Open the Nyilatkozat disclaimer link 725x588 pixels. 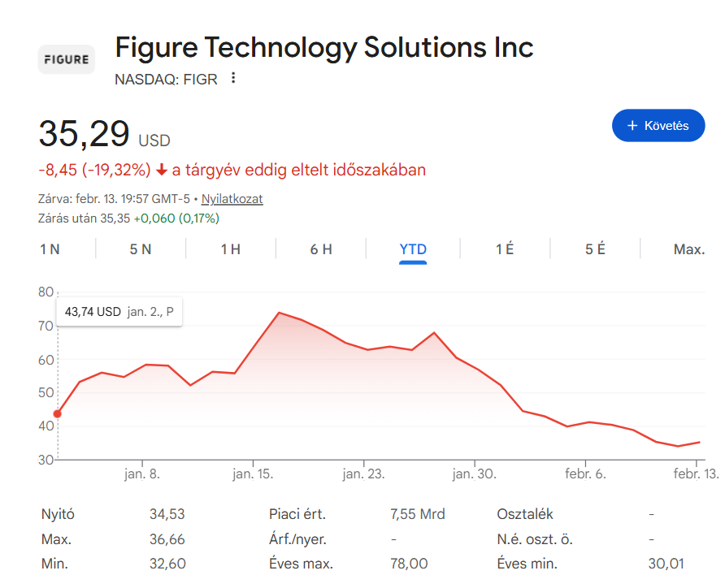pyautogui.click(x=232, y=199)
